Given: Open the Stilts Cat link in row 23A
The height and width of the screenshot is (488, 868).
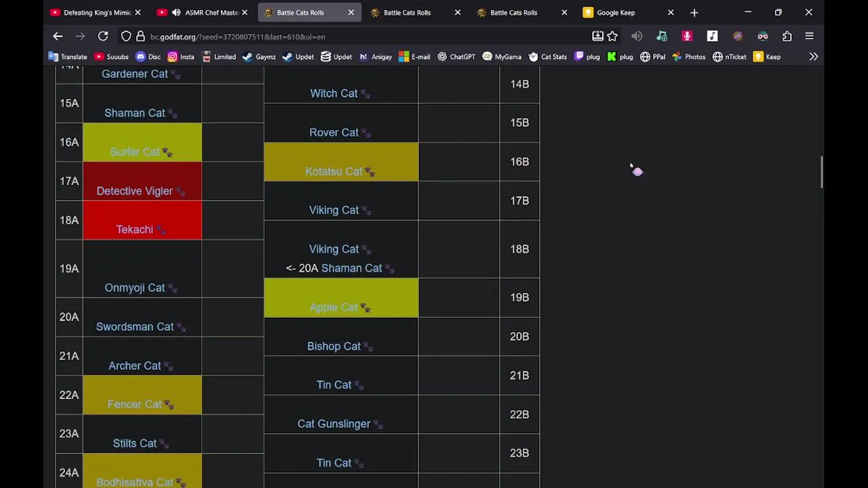Looking at the screenshot, I should [x=134, y=443].
